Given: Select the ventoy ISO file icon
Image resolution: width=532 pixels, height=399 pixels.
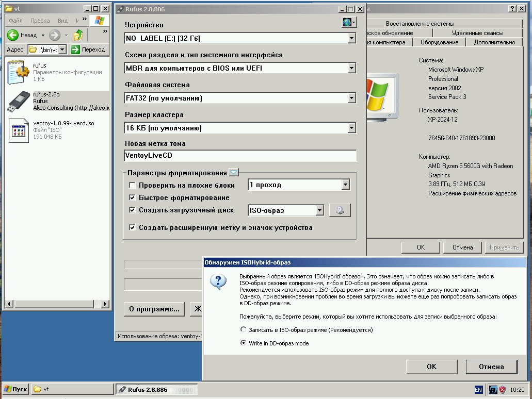Looking at the screenshot, I should click(x=19, y=130).
